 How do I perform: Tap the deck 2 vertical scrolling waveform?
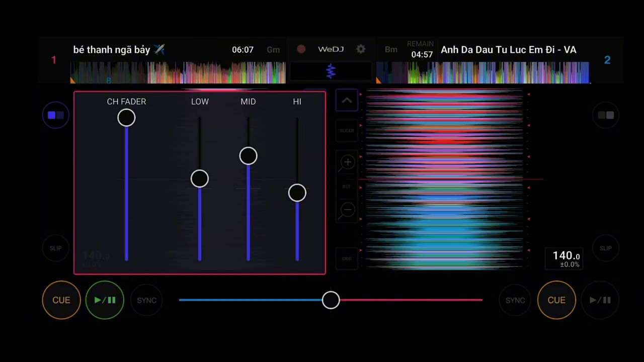click(445, 179)
